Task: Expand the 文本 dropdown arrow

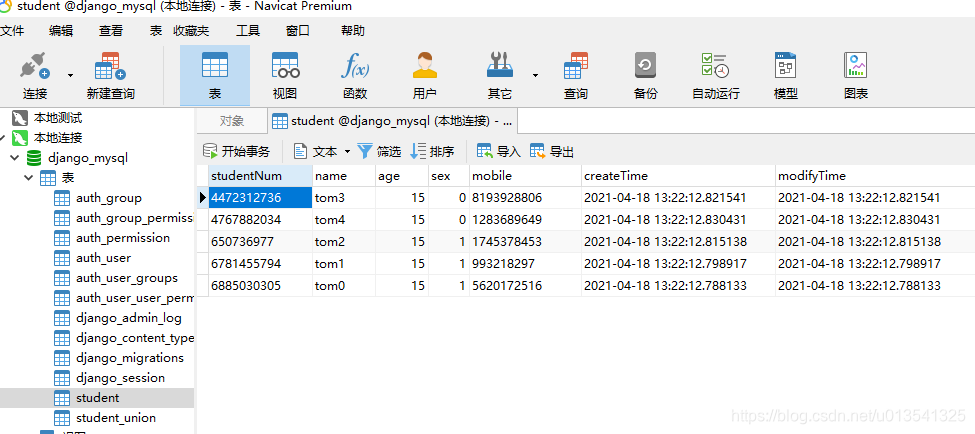Action: coord(347,151)
